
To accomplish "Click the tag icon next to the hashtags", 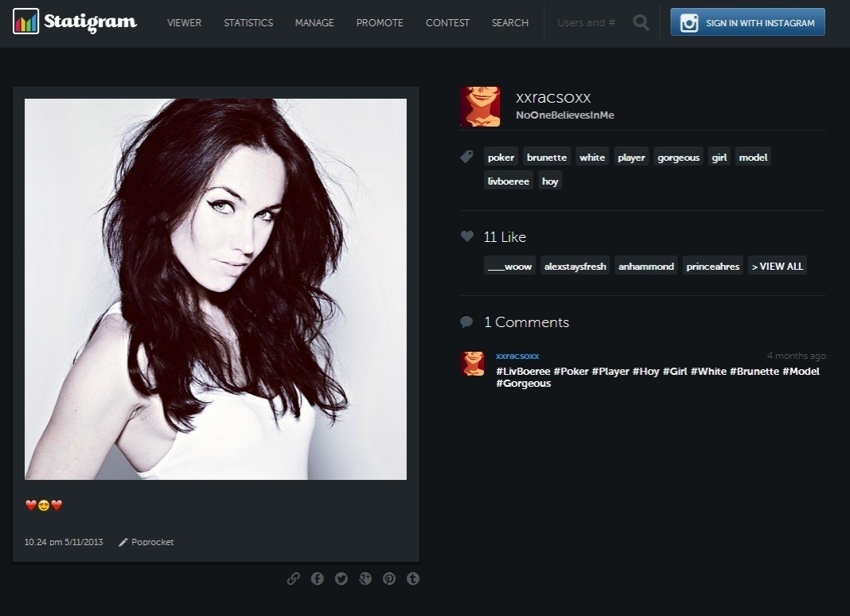I will (467, 157).
